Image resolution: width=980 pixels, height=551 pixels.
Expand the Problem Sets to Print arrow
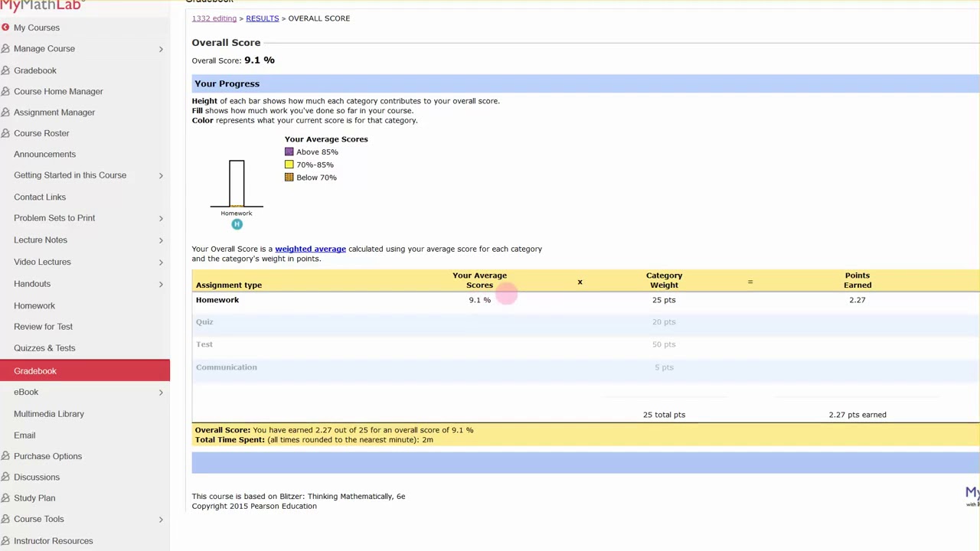pyautogui.click(x=161, y=218)
